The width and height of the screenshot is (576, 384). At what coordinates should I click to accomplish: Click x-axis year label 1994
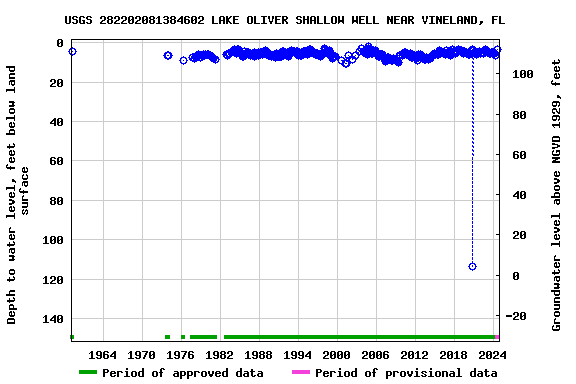click(297, 355)
